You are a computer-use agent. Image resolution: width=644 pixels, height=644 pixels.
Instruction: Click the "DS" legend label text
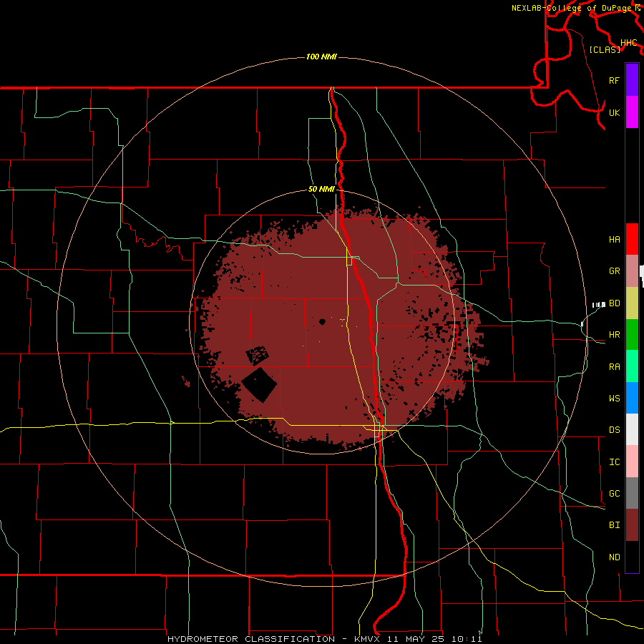pyautogui.click(x=614, y=430)
